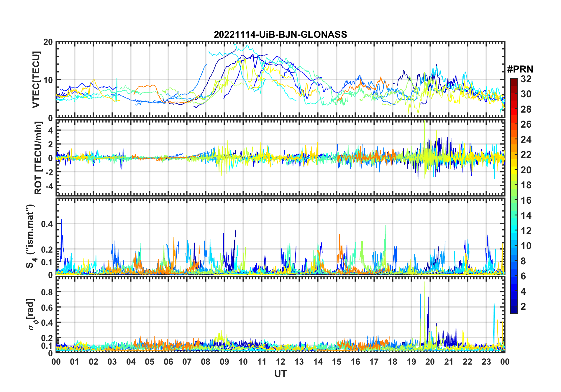
Task: Click the plot title 20221114-UiB-BJN-GLONASS
Action: (x=280, y=34)
